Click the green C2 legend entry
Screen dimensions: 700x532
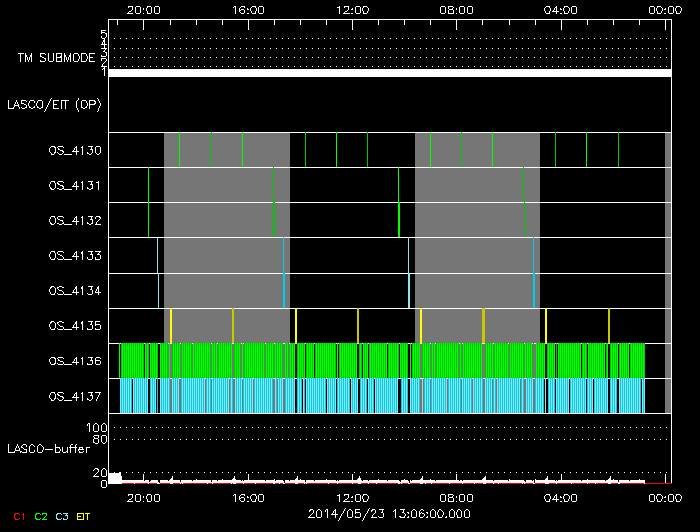[x=40, y=517]
